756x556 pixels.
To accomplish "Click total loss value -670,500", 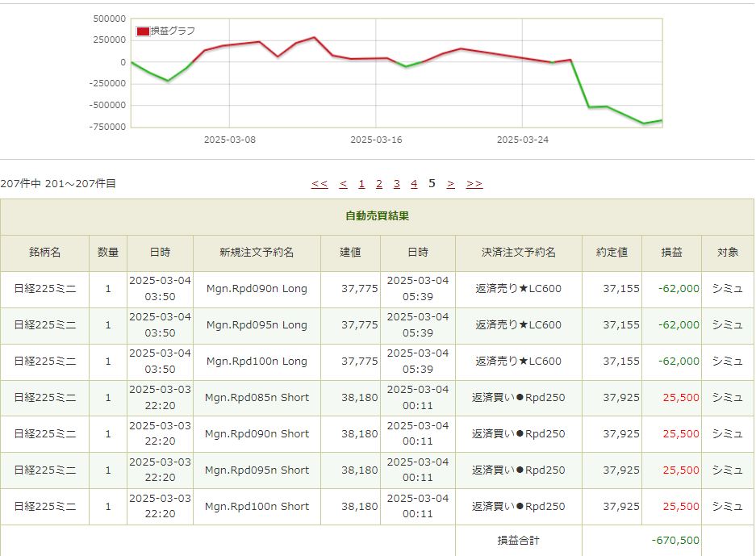I will 675,541.
